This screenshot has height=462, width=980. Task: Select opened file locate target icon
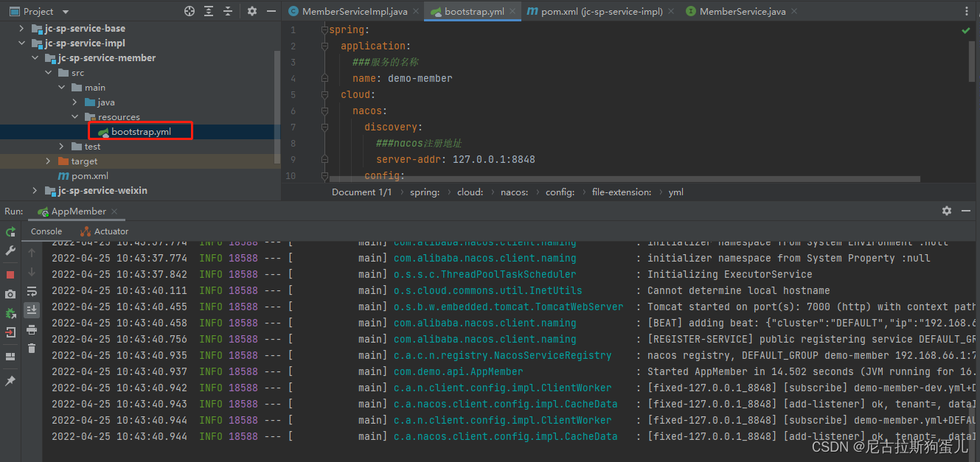(190, 11)
